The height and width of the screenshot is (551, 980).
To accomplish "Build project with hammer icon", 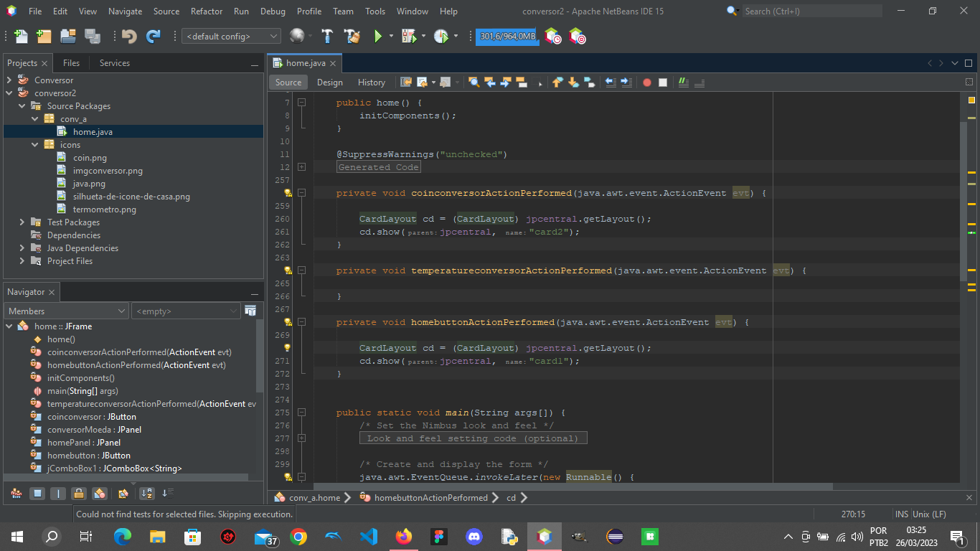I will 327,36.
